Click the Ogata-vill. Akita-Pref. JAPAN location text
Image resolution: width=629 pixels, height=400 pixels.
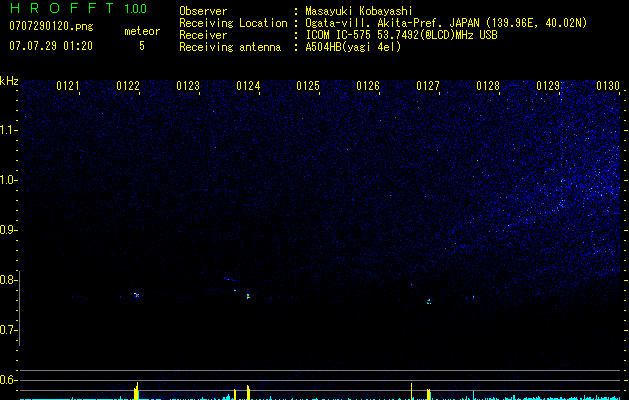pyautogui.click(x=446, y=23)
